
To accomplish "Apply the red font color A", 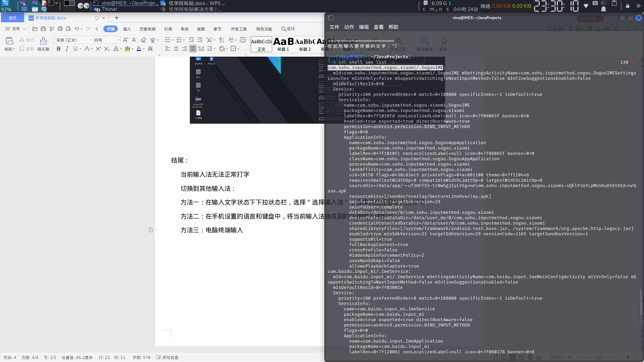I will point(139,49).
